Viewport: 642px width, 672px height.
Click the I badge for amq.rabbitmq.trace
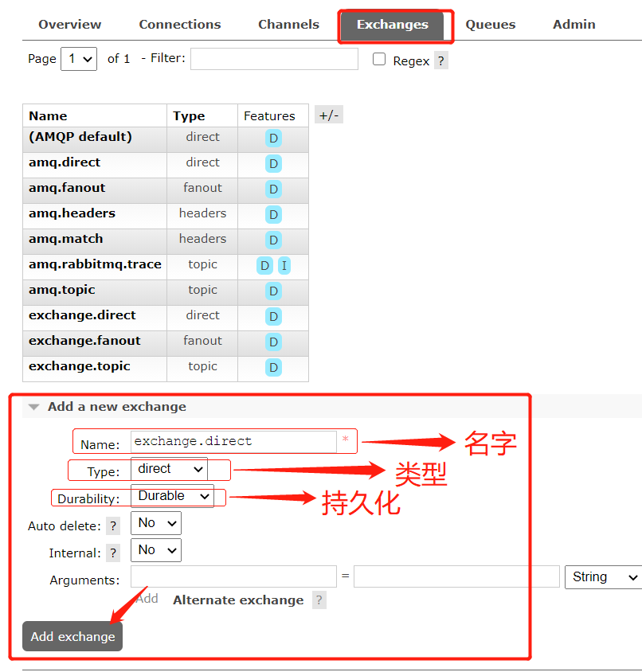284,266
